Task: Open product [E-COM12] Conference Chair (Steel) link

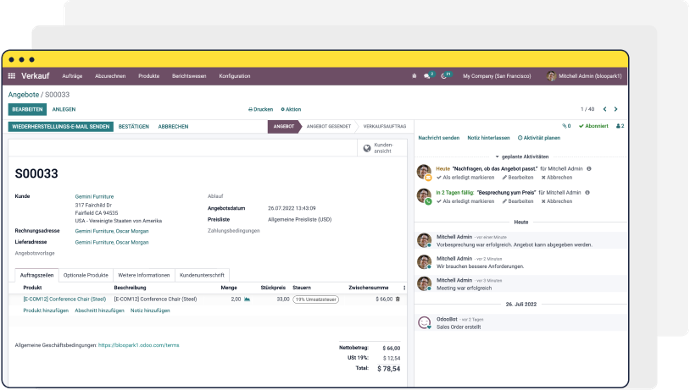Action: (x=65, y=299)
